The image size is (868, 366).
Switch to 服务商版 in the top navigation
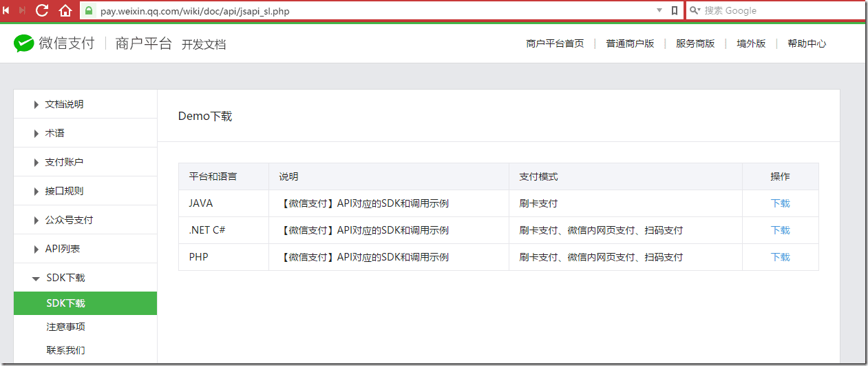click(695, 43)
